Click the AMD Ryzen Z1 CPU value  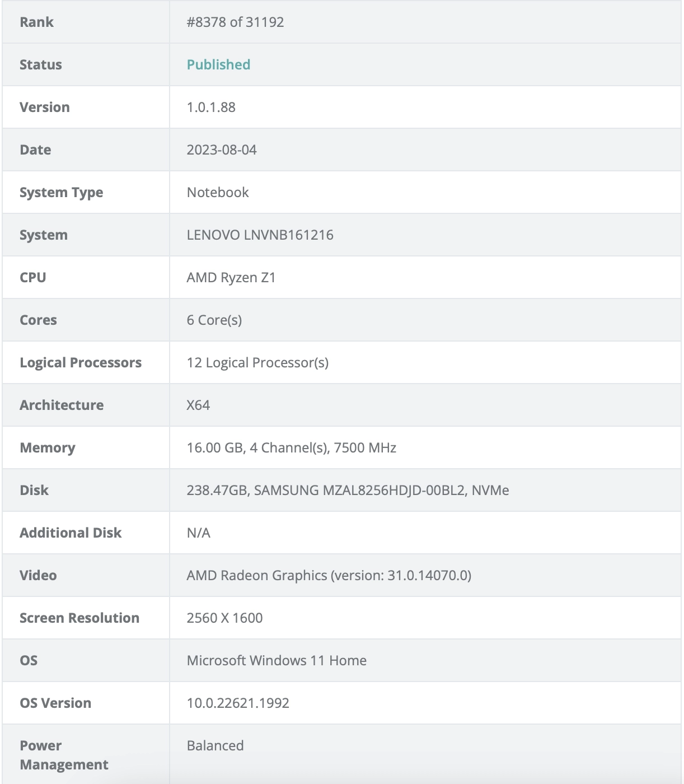[231, 278]
